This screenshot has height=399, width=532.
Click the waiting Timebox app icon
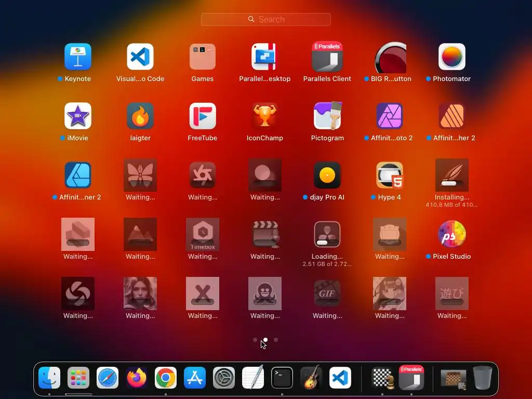(203, 234)
